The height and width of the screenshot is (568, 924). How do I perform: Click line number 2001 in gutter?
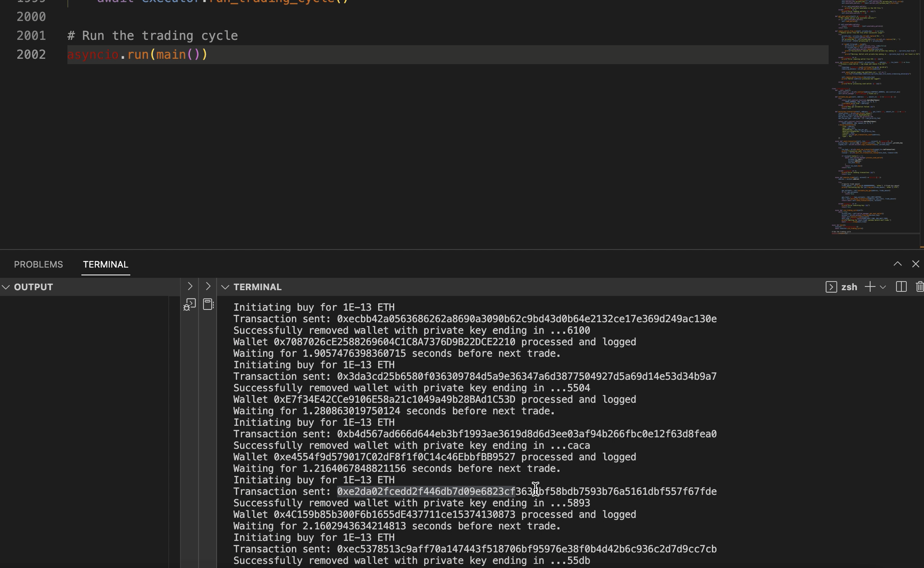[31, 36]
